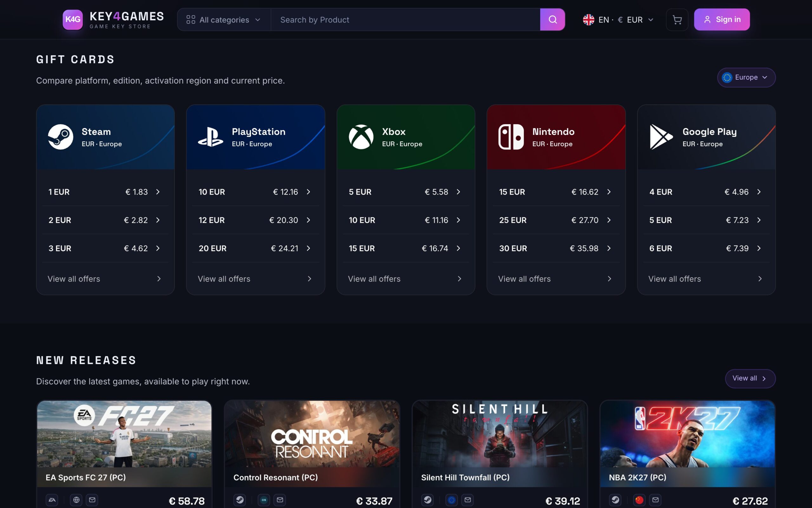
Task: Click the Nintendo Switch logo icon
Action: coord(511,137)
